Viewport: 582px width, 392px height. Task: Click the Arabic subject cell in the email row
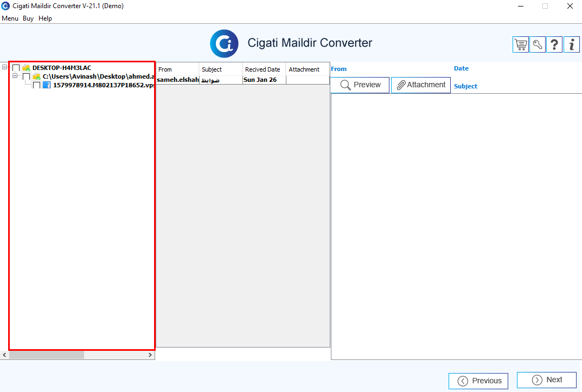(x=221, y=80)
